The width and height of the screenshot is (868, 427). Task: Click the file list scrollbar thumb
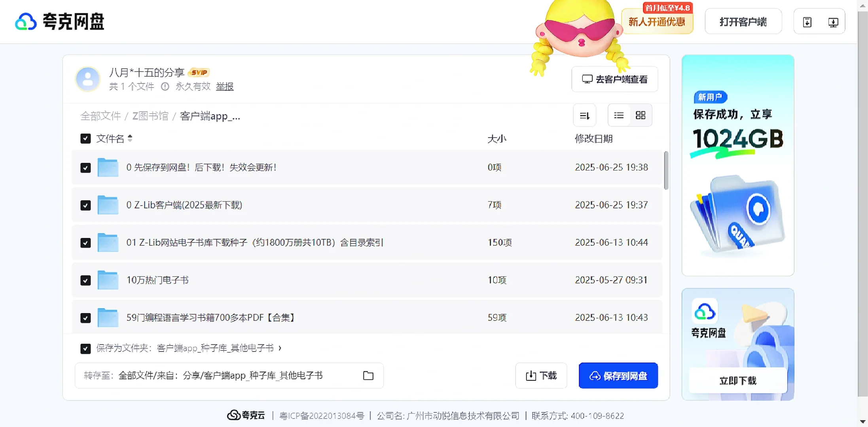point(666,170)
